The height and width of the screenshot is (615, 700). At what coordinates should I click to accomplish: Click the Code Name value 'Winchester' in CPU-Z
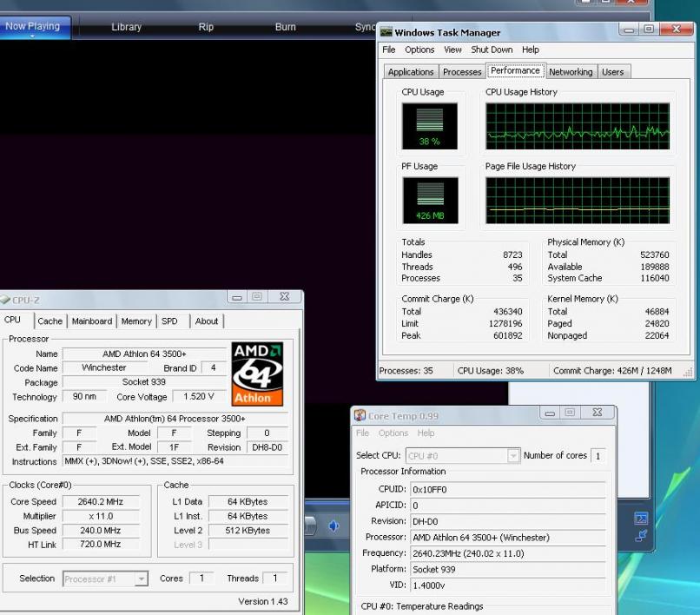pyautogui.click(x=104, y=367)
